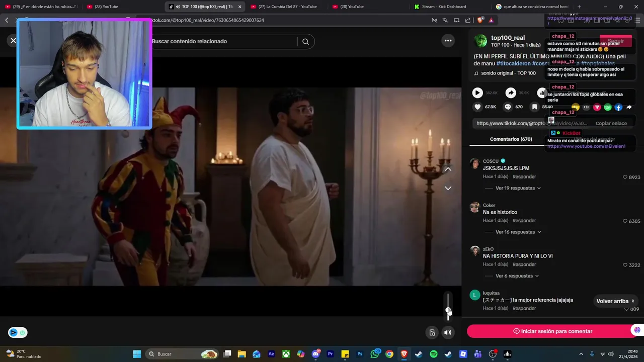
Task: Follow top100_real with the Seguir button
Action: click(616, 41)
